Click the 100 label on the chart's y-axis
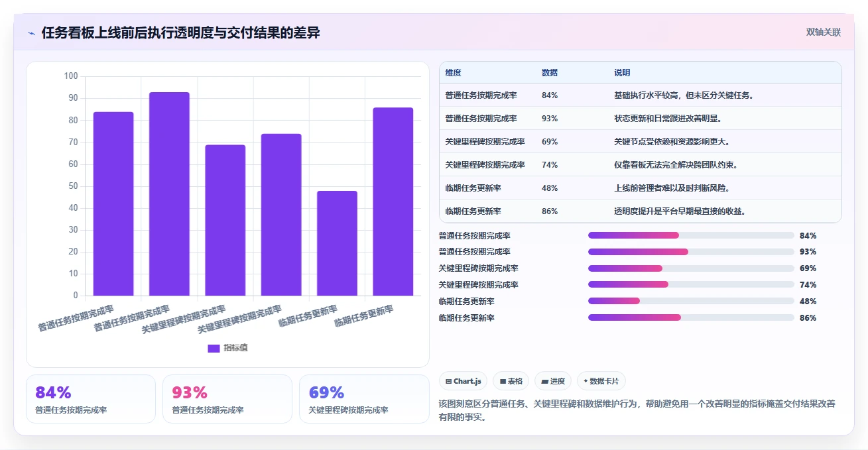This screenshot has width=868, height=450. tap(71, 76)
